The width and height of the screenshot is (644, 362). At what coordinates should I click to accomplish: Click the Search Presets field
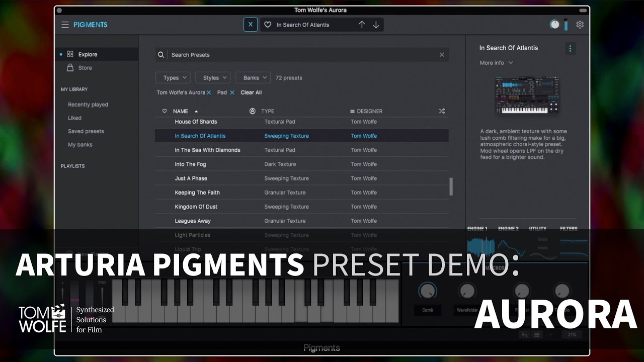point(302,55)
